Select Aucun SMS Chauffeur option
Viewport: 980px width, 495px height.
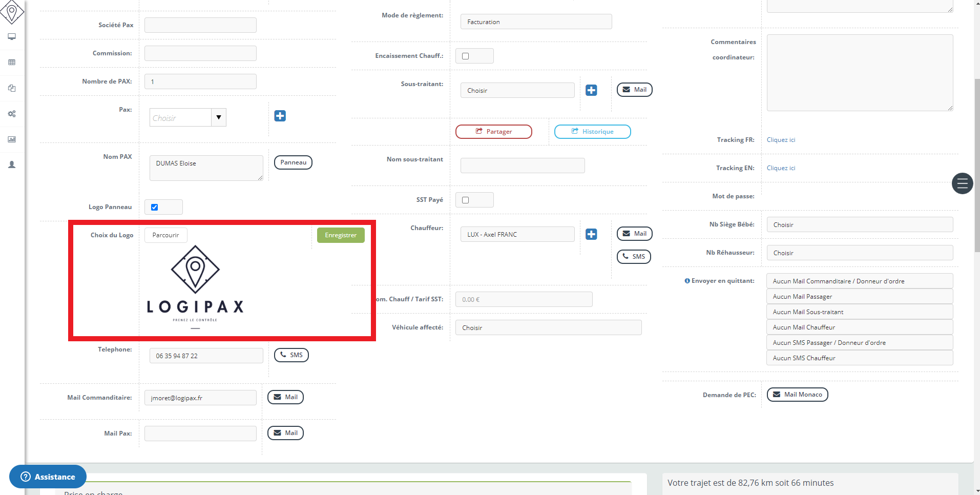click(859, 358)
